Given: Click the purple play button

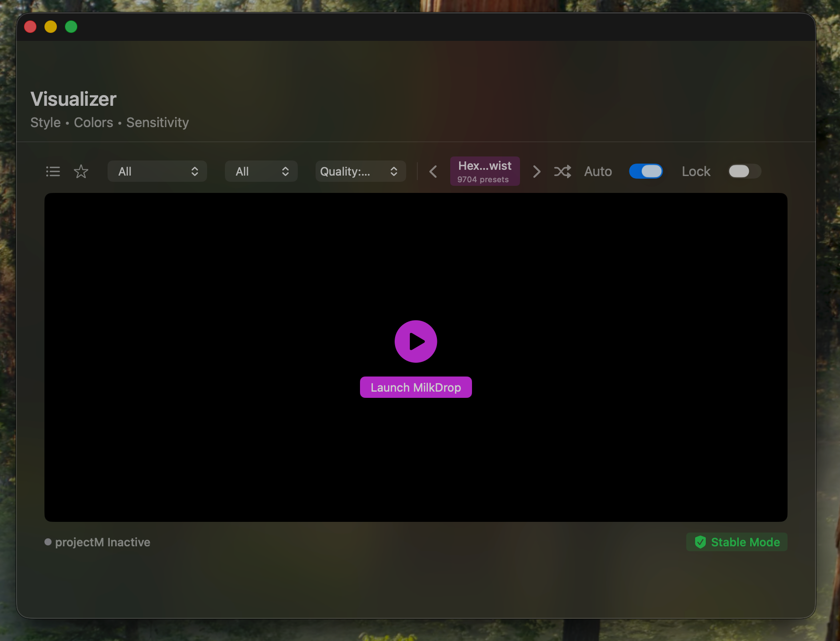Looking at the screenshot, I should click(x=416, y=341).
